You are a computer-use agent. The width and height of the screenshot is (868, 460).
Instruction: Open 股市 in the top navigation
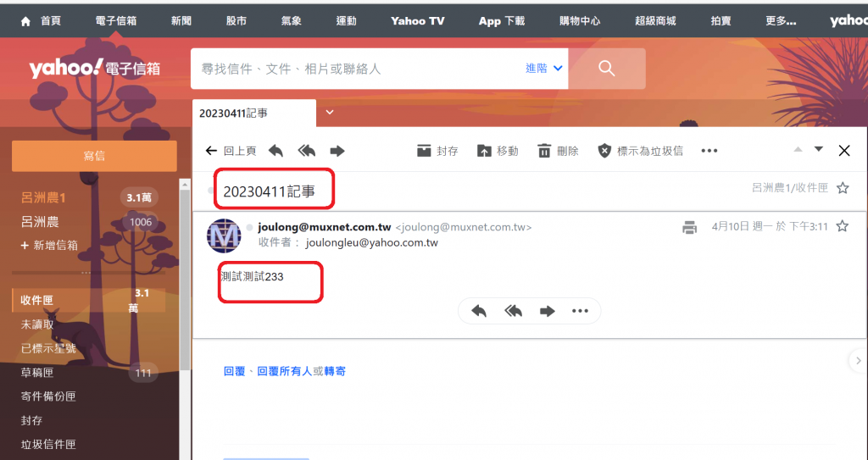point(236,21)
